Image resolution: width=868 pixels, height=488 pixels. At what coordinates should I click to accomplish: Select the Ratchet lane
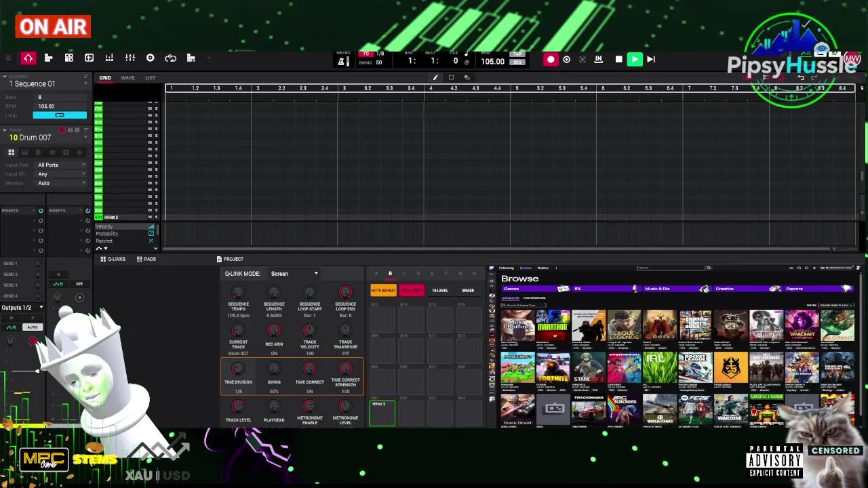[x=125, y=241]
